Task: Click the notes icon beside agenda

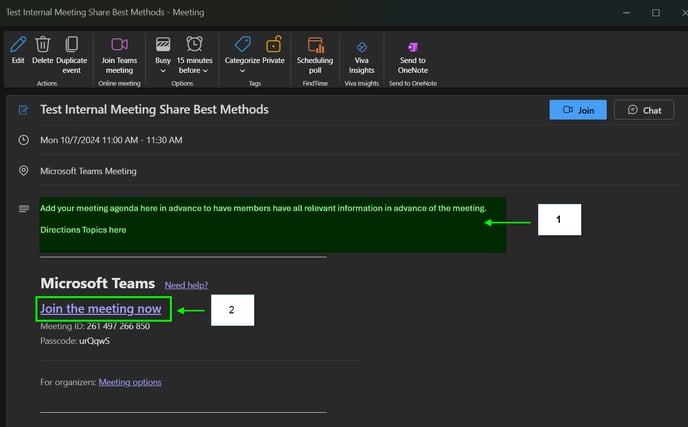Action: coord(24,208)
